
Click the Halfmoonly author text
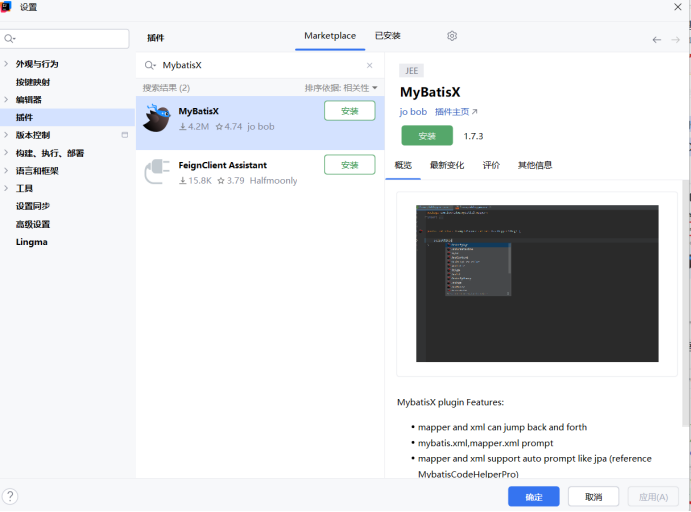click(x=273, y=181)
